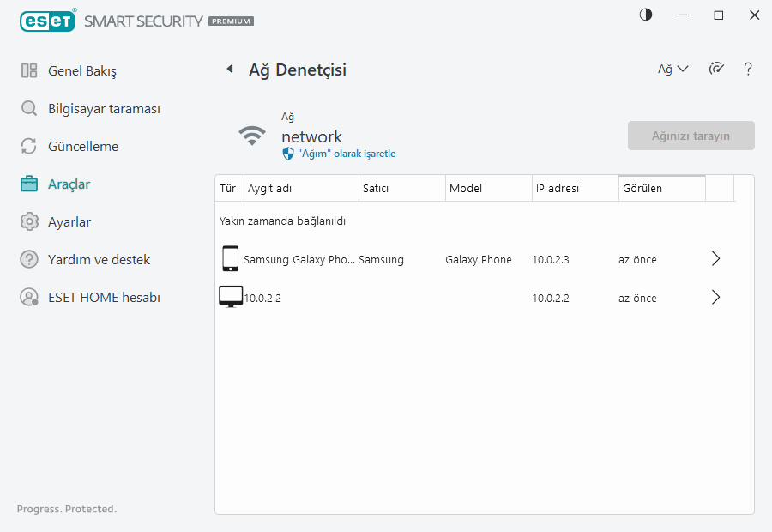The width and height of the screenshot is (772, 532).
Task: Open Ayarlar settings section
Action: click(69, 222)
